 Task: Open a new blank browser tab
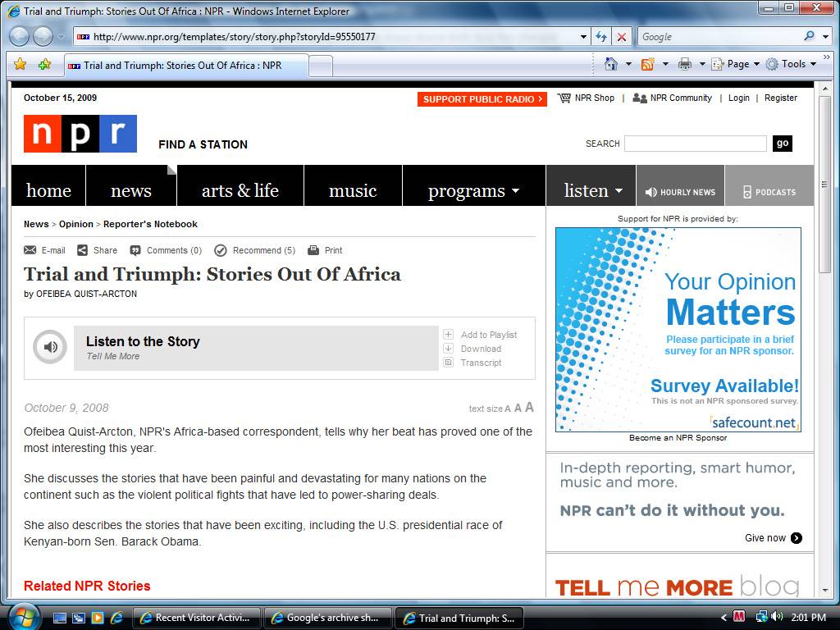click(321, 66)
